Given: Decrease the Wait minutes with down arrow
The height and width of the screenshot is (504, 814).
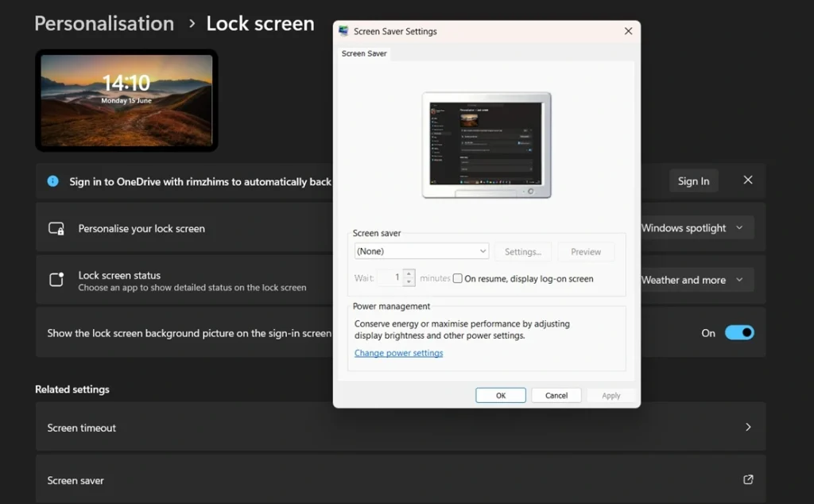Looking at the screenshot, I should [409, 282].
